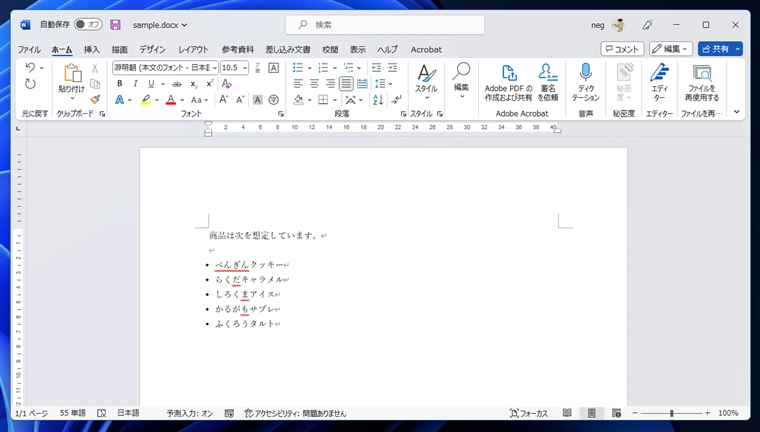Click accessibility status in status bar
The width and height of the screenshot is (760, 432).
pos(295,414)
